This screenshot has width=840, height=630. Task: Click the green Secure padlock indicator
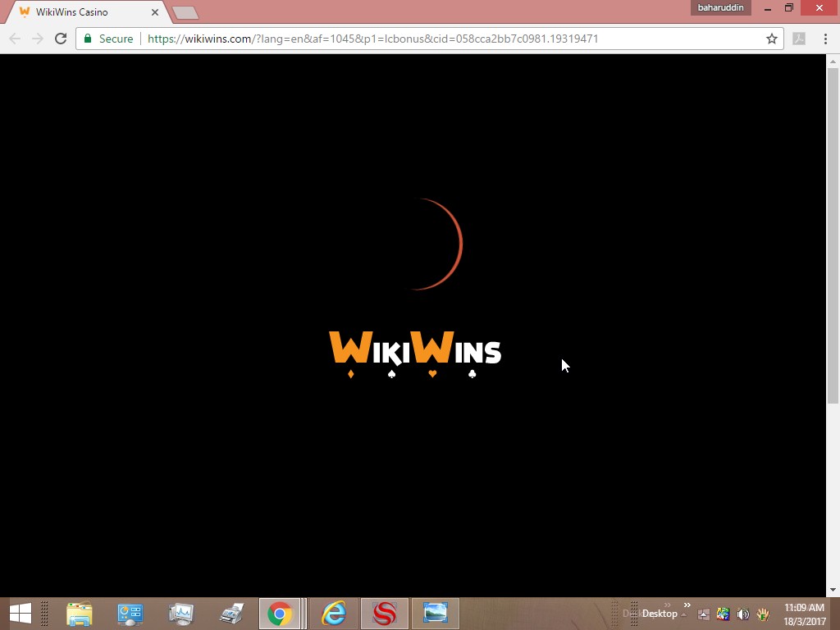point(108,39)
